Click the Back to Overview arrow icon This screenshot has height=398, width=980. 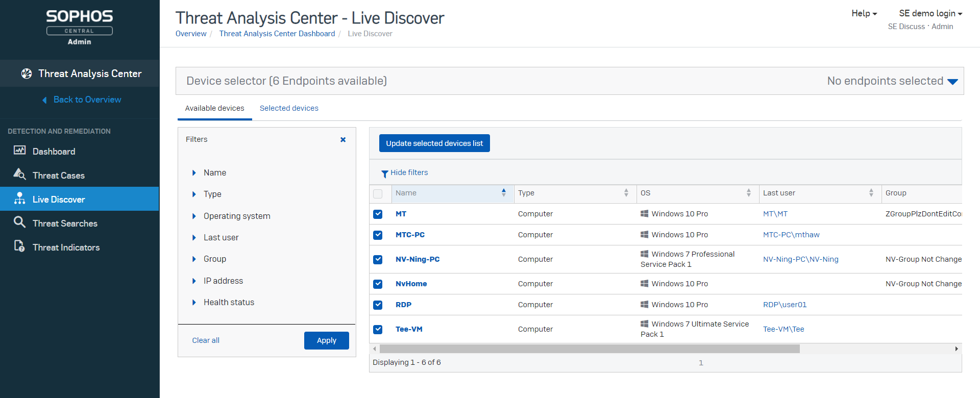45,100
